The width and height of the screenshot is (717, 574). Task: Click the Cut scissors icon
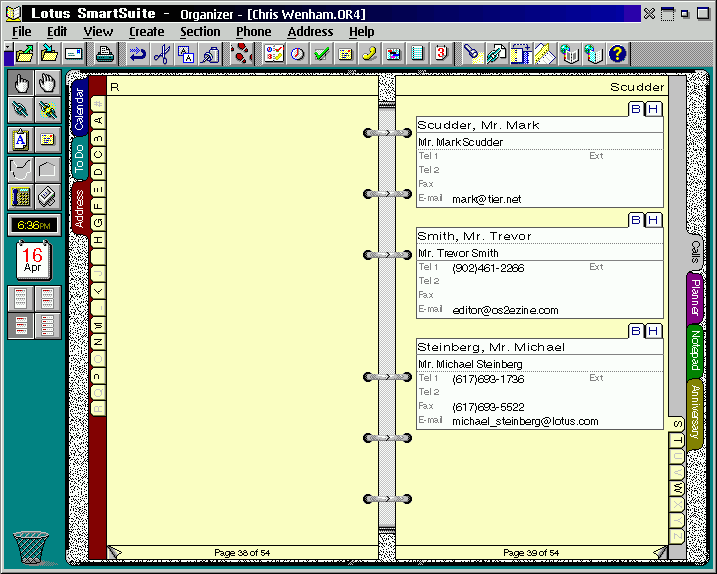(161, 54)
